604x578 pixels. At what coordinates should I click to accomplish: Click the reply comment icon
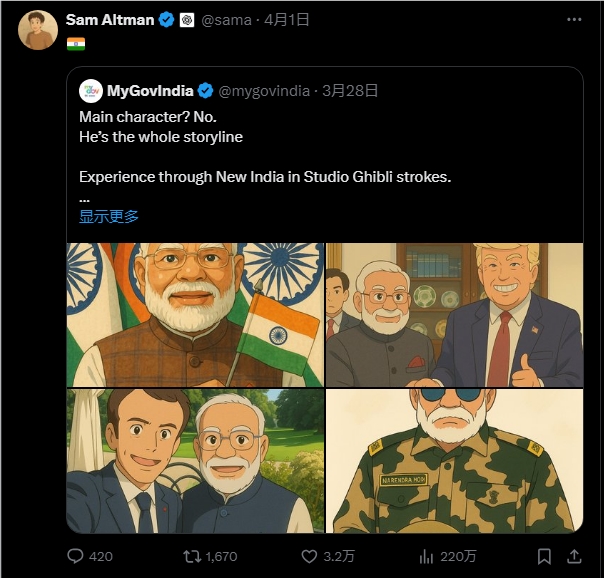pos(76,556)
